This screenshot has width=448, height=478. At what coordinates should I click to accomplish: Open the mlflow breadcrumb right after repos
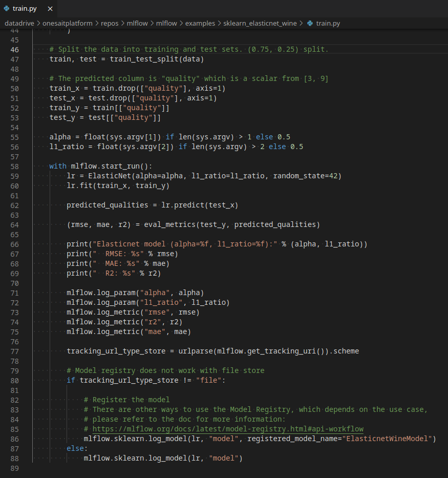(x=137, y=24)
